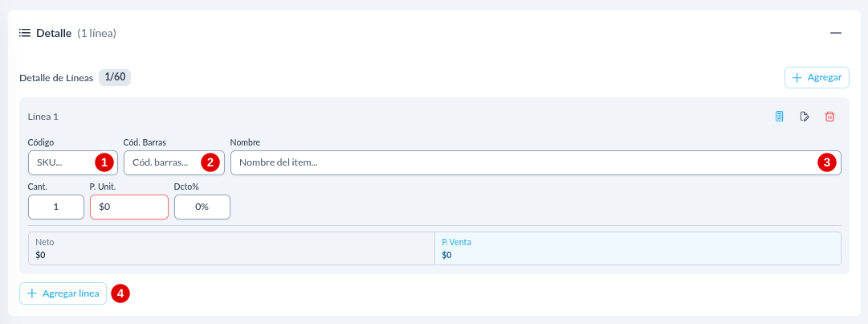Click the Agregar button at top right
The width and height of the screenshot is (868, 324).
(817, 77)
